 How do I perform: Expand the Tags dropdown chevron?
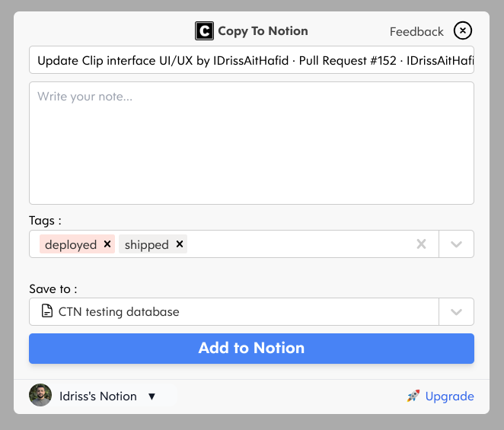point(456,244)
